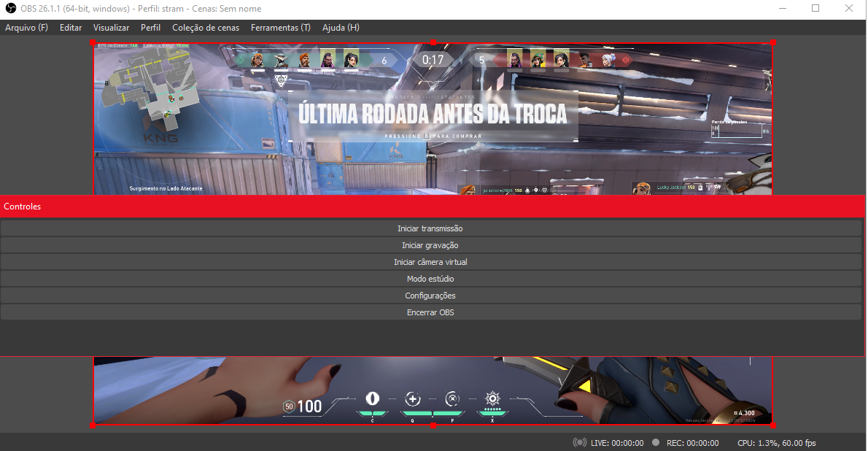Open the Editar menu
The image size is (868, 451).
[71, 28]
